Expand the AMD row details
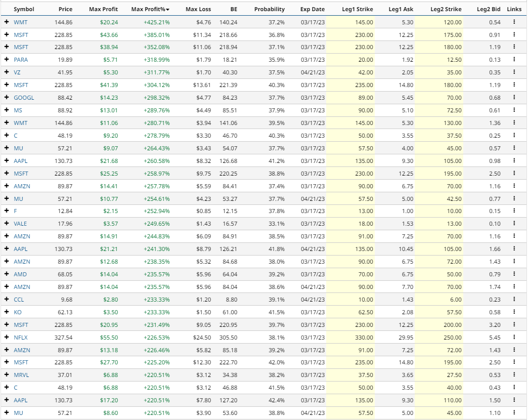This screenshot has height=420, width=529. click(7, 274)
